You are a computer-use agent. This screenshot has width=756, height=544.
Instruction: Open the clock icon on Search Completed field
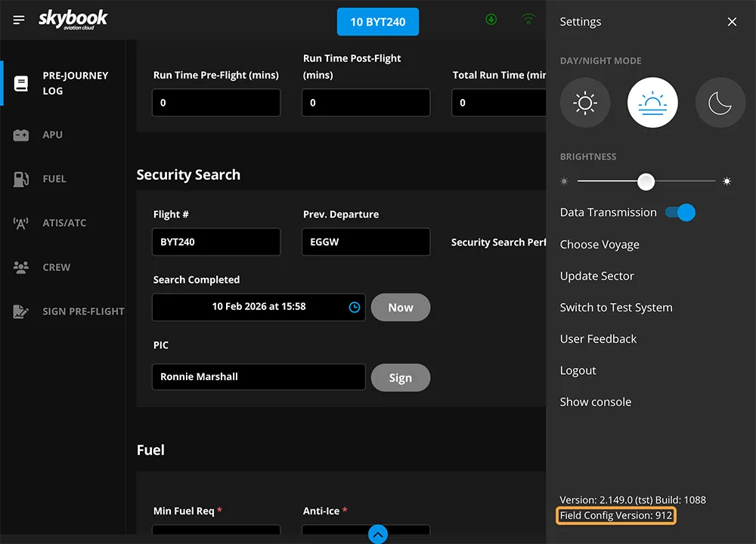[x=354, y=308]
